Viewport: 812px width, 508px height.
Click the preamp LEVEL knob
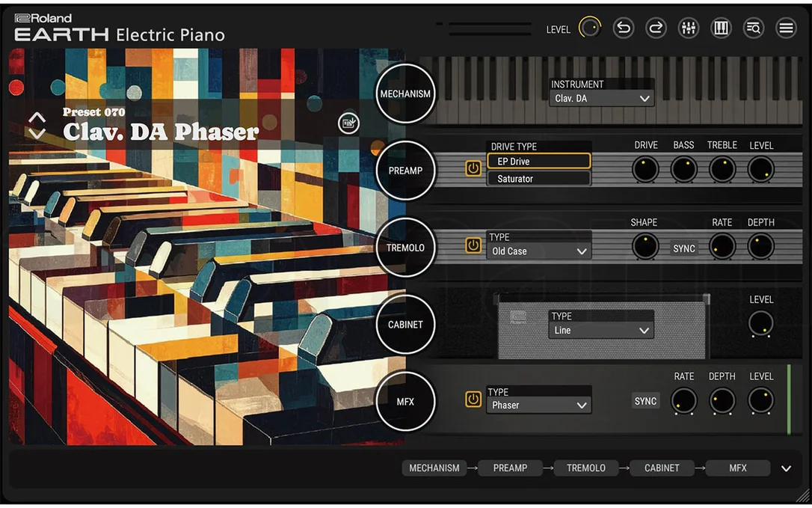[x=760, y=170]
